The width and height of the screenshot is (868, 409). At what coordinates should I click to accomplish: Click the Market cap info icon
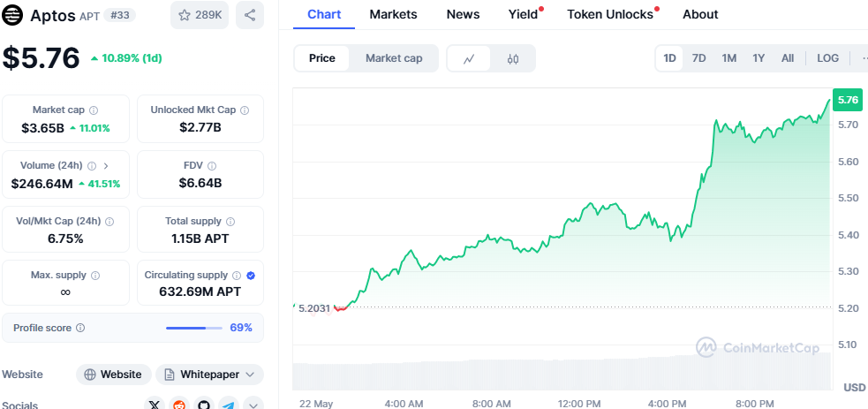point(94,110)
